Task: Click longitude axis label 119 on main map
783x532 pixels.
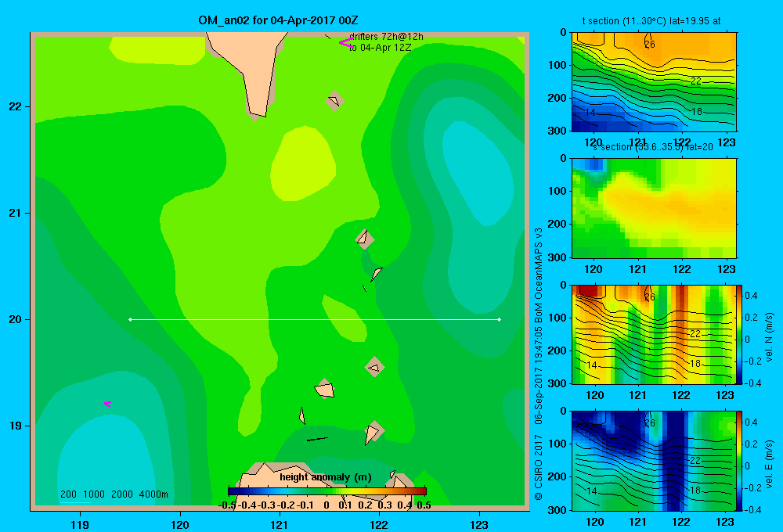Action: coord(80,524)
